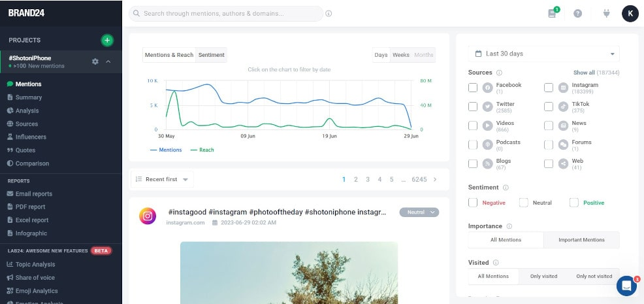This screenshot has width=644, height=304.
Task: Select Important Mentions filter
Action: point(581,240)
